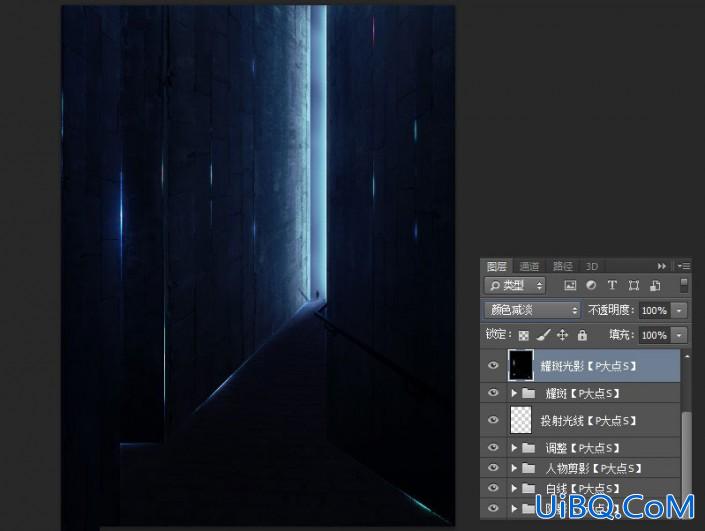Viewport: 705px width, 531px height.
Task: Hide the 白线 group
Action: coord(493,487)
